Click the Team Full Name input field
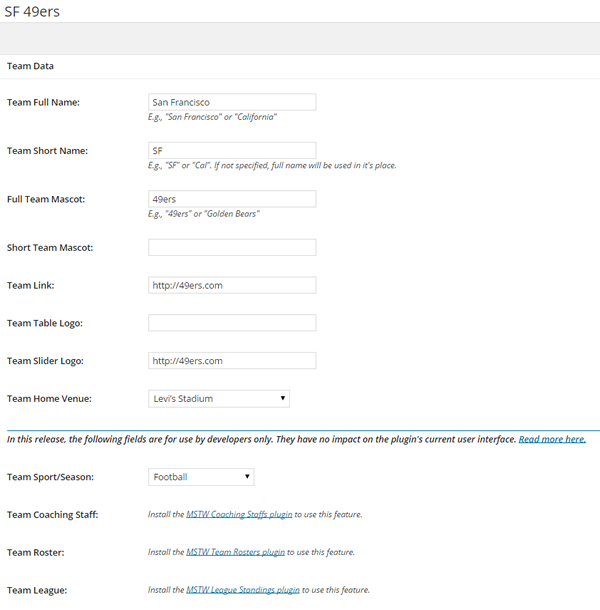 coord(232,102)
